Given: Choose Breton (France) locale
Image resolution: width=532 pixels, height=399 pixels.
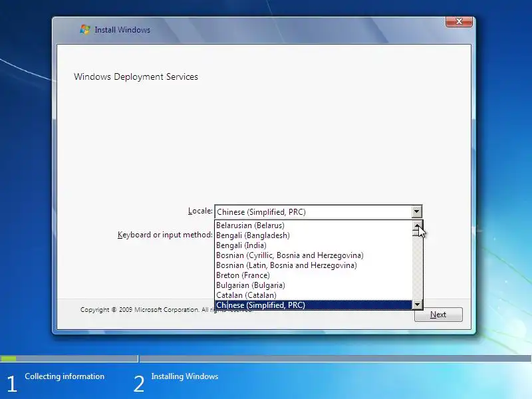Looking at the screenshot, I should coord(313,275).
